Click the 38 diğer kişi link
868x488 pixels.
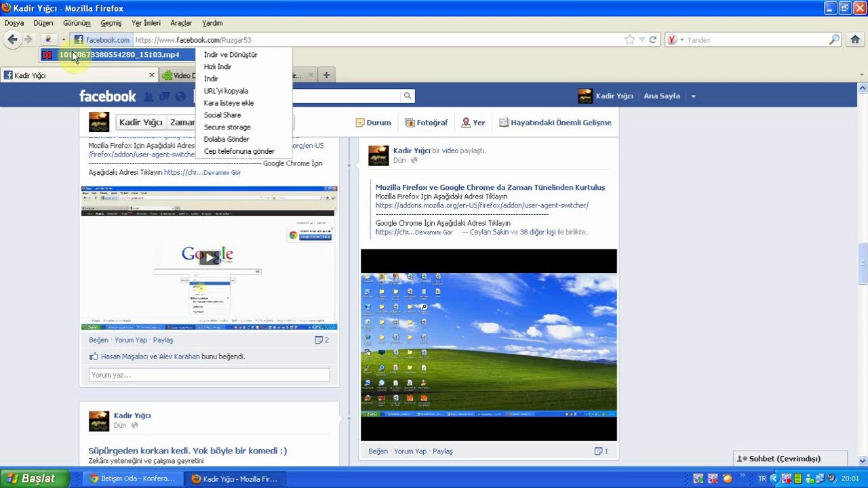point(538,232)
